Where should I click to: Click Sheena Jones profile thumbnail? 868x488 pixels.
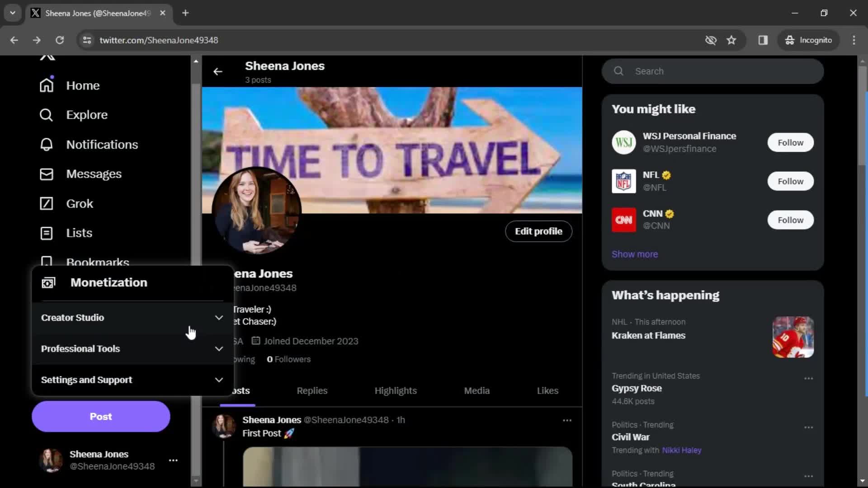(x=51, y=460)
